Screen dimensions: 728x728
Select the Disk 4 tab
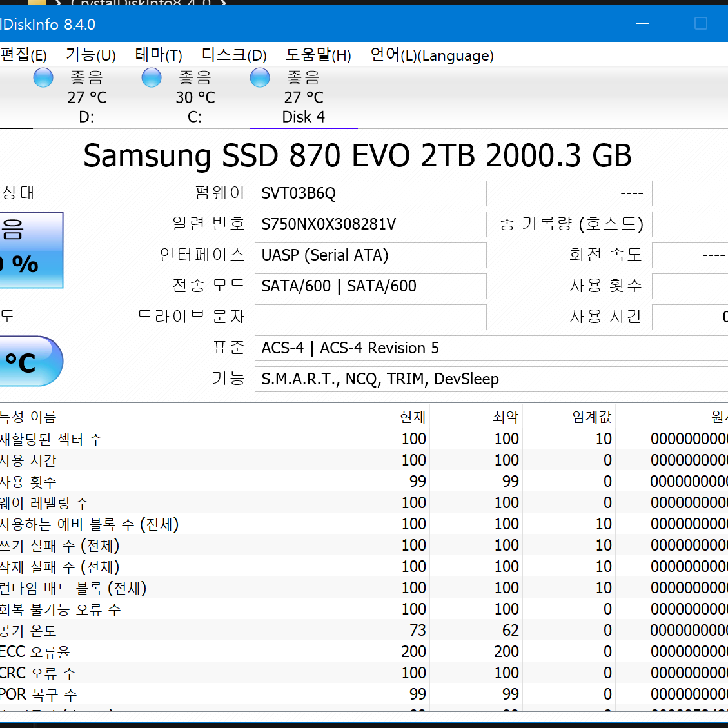(304, 97)
